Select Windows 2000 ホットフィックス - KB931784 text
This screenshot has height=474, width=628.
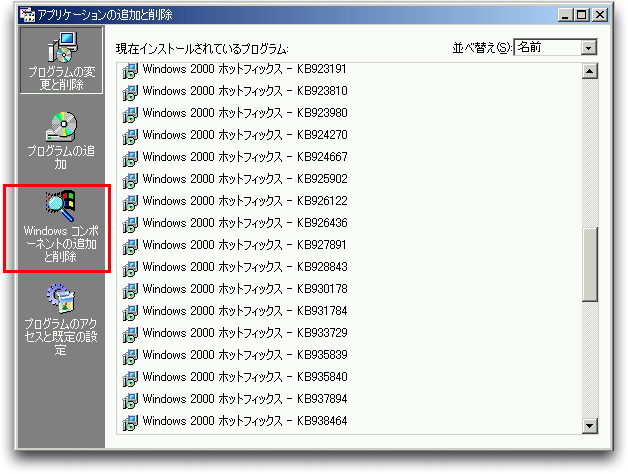(x=245, y=311)
